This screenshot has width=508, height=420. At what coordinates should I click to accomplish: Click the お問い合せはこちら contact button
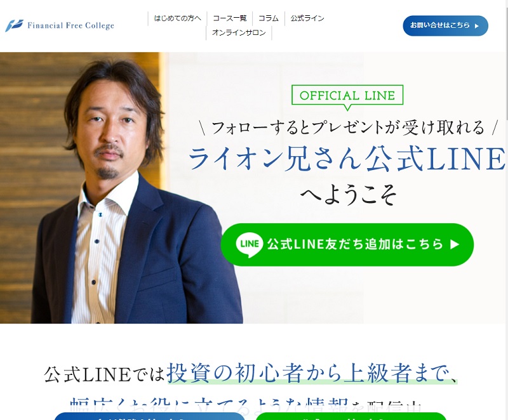tap(446, 25)
